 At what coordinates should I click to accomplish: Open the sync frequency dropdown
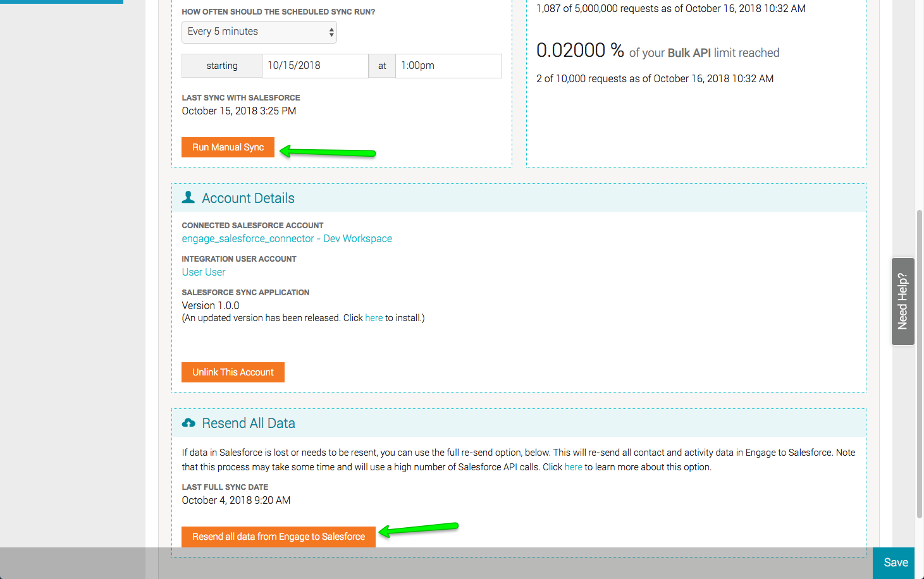click(259, 32)
